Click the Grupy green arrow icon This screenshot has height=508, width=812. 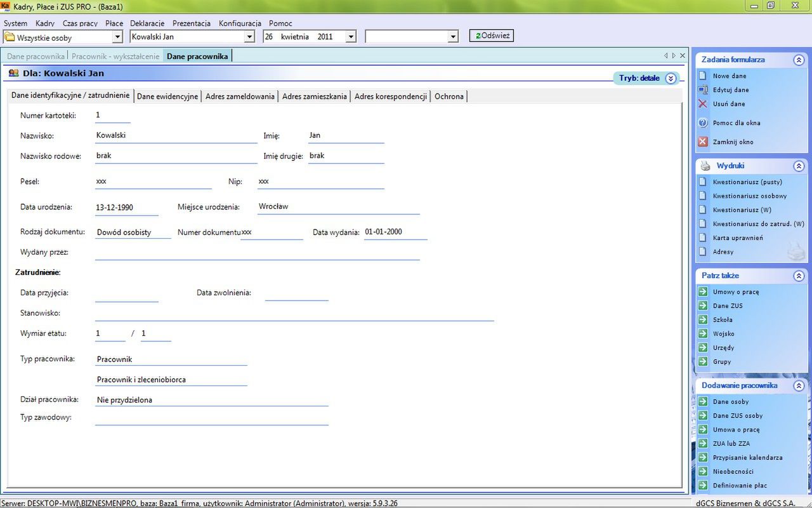(x=703, y=361)
